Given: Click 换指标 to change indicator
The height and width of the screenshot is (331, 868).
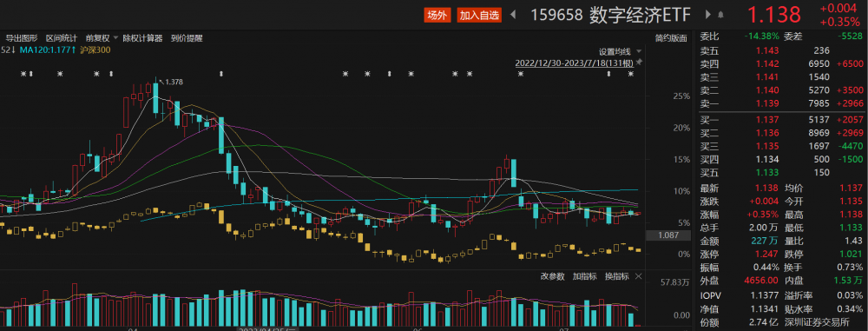Looking at the screenshot, I should (x=616, y=276).
